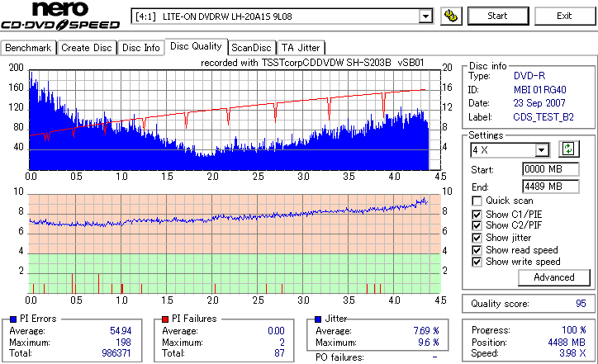Click the date 23 Sep 2007
Image resolution: width=598 pixels, height=364 pixels.
pos(539,103)
